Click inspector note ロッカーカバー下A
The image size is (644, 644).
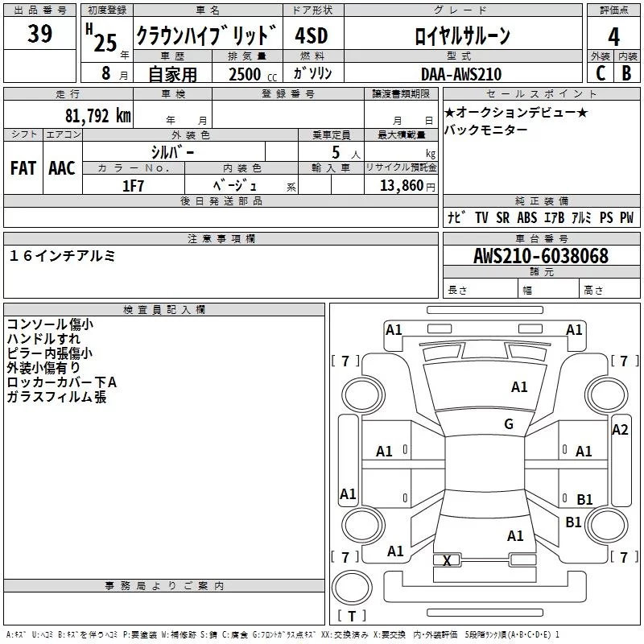(x=62, y=382)
